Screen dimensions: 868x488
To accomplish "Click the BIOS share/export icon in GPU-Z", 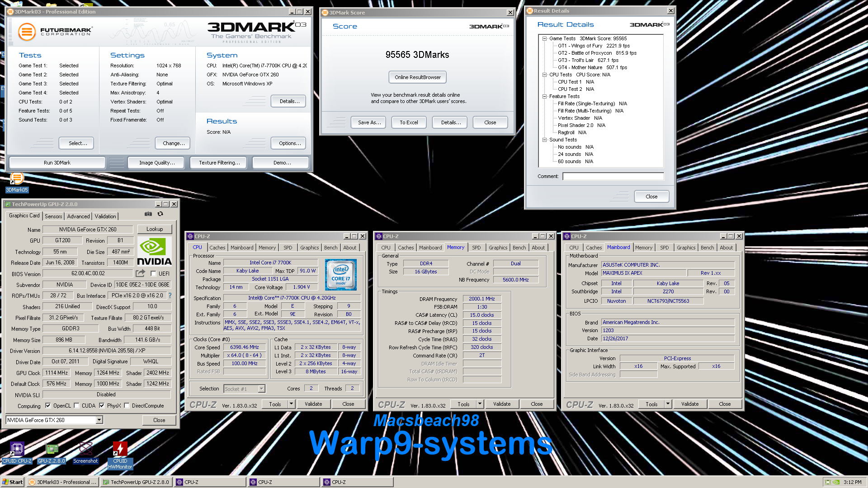I will [141, 273].
